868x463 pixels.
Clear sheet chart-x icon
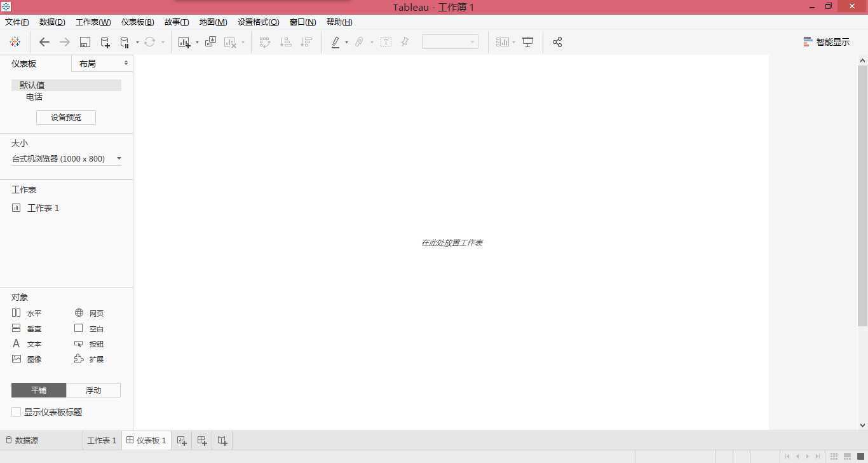[x=230, y=42]
